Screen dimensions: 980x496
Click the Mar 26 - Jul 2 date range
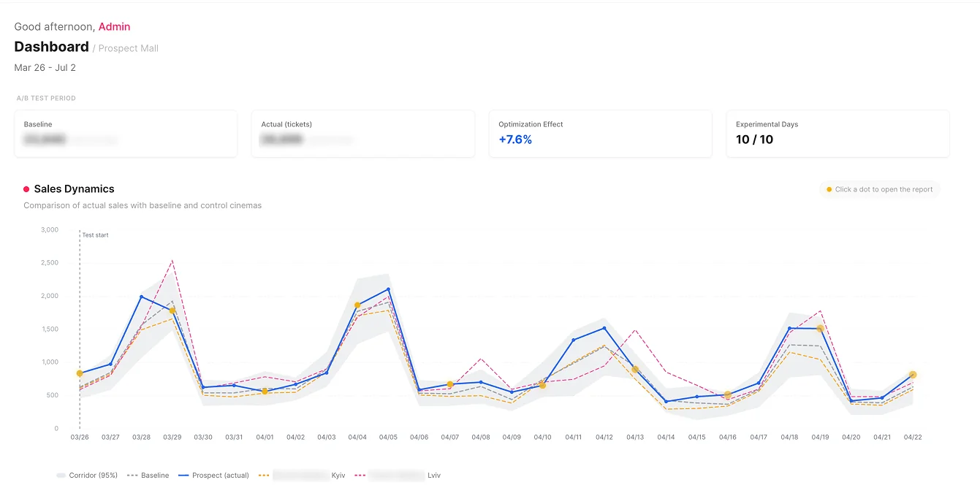(45, 68)
